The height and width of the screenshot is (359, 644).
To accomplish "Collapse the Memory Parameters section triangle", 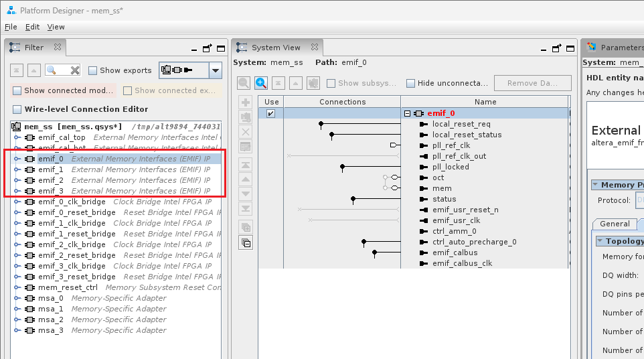I will 594,185.
